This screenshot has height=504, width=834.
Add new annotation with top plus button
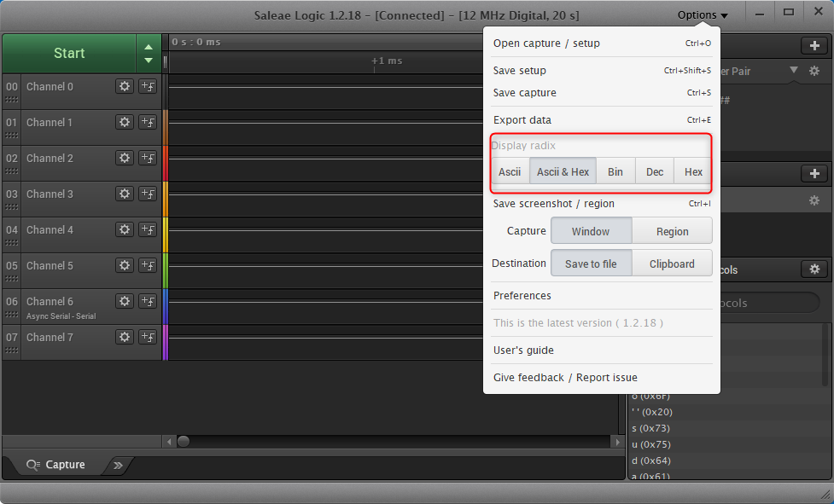click(x=814, y=46)
